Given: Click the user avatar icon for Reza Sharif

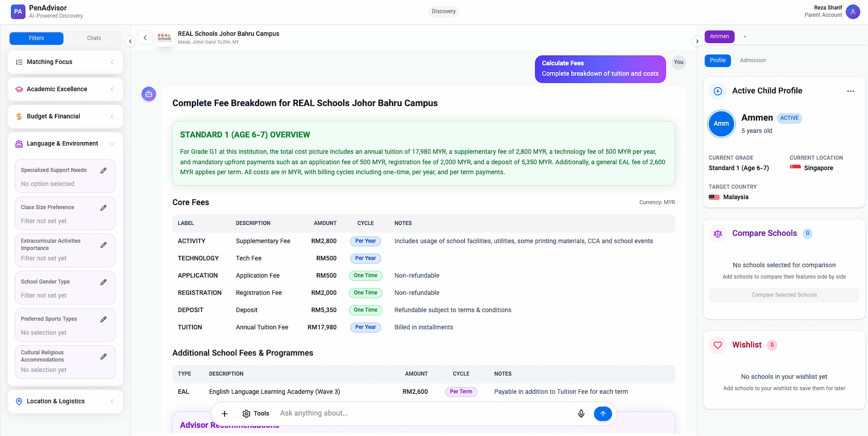Looking at the screenshot, I should coord(852,12).
